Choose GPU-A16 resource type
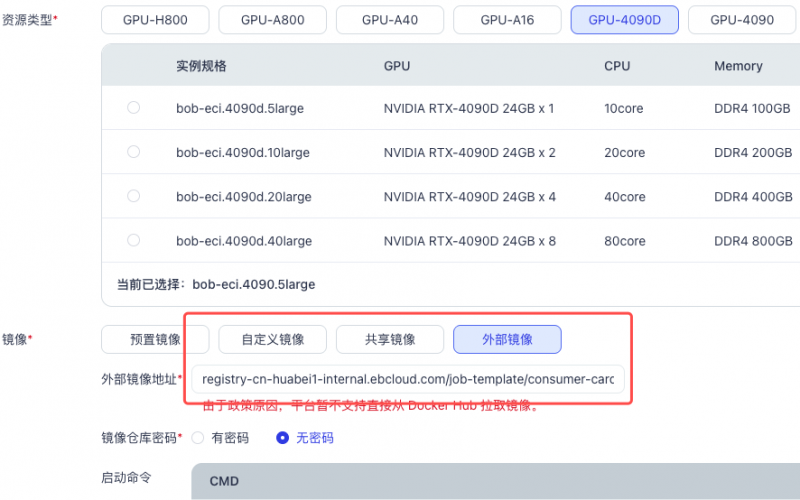Viewport: 800px width, 500px height. (507, 19)
